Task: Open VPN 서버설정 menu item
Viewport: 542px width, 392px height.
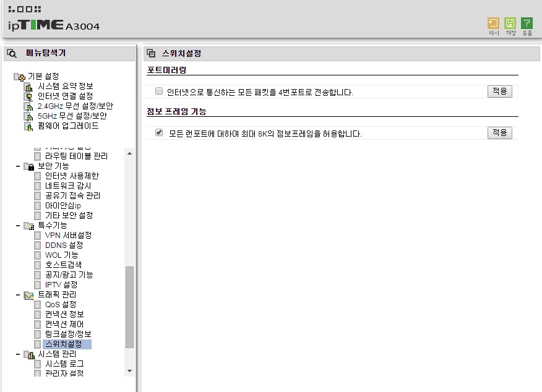Action: pyautogui.click(x=68, y=235)
